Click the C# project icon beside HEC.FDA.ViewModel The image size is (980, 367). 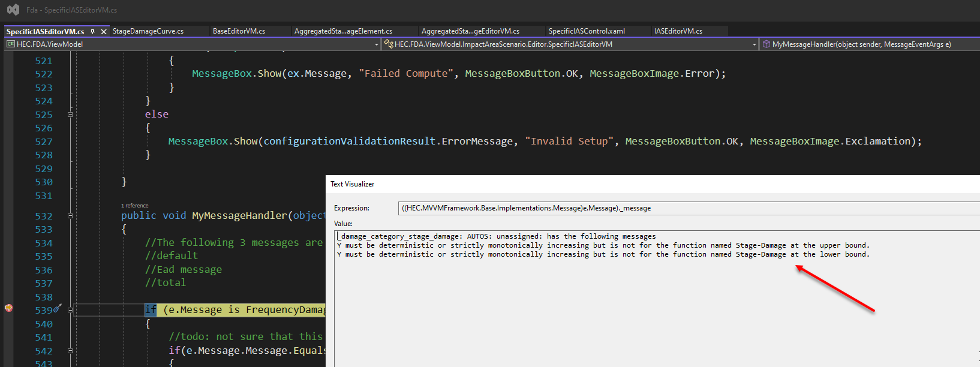10,44
